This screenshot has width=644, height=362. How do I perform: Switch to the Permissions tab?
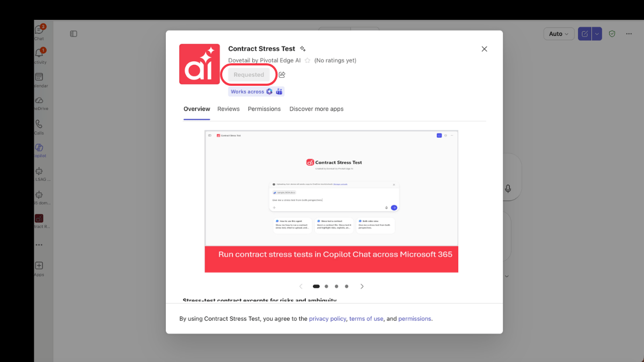tap(264, 109)
